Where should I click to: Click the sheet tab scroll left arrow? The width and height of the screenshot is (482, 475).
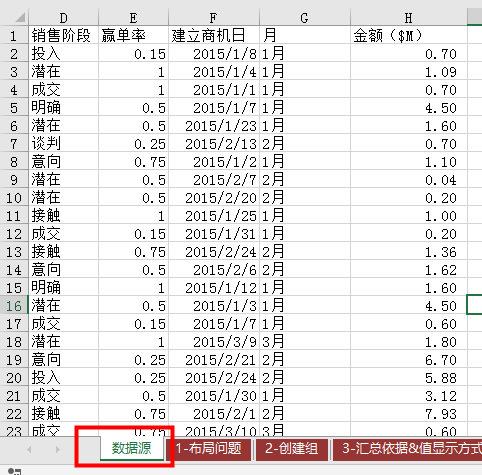point(29,449)
